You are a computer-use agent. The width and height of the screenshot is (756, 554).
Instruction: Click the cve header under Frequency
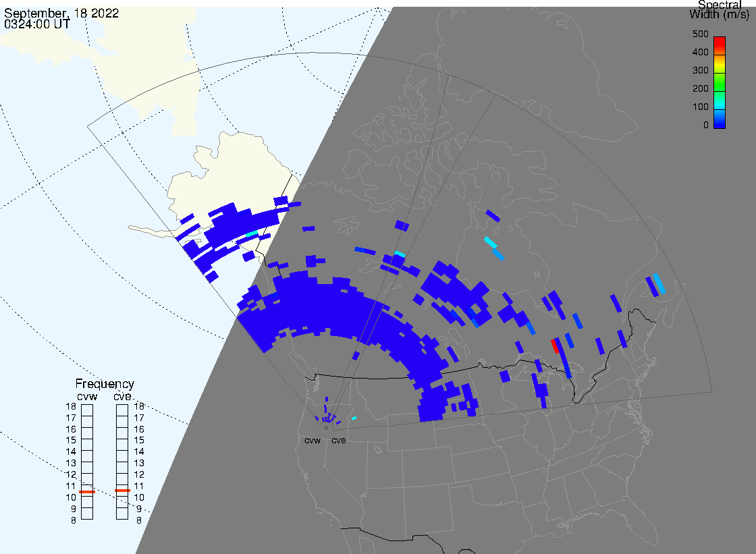[x=122, y=396]
